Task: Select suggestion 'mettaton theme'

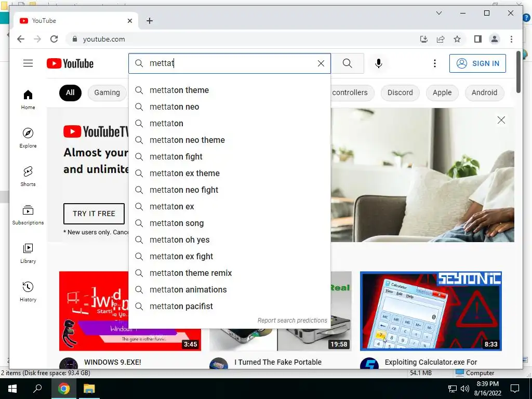Action: click(x=230, y=90)
